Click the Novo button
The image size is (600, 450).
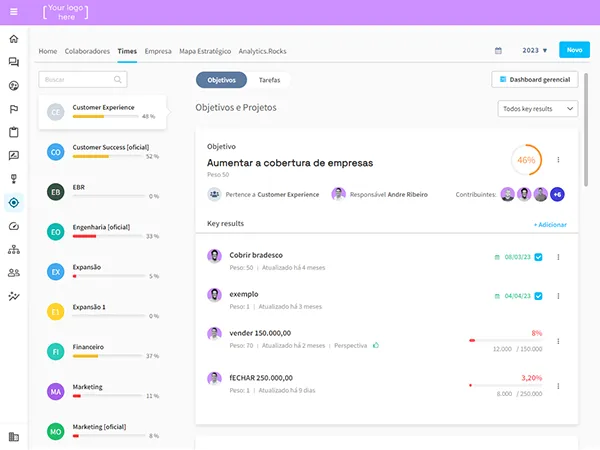click(574, 50)
